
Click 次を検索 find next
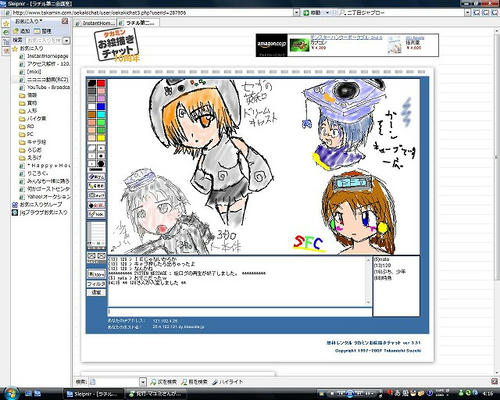pos(163,382)
